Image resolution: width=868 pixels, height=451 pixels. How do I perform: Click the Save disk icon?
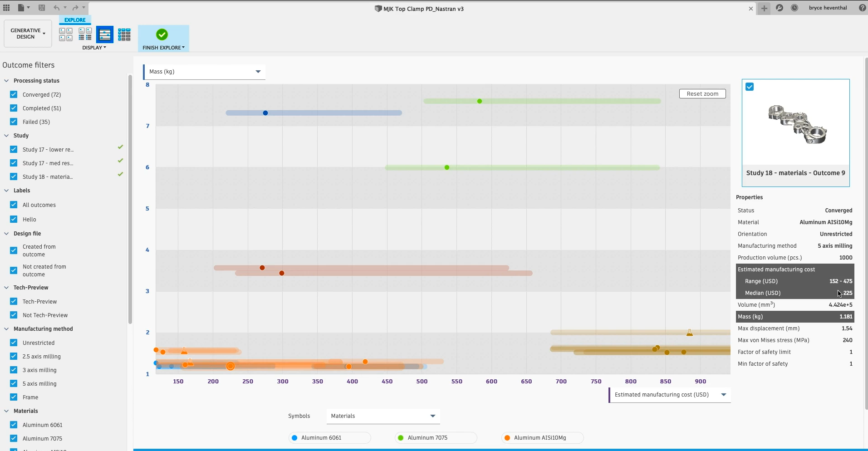(x=42, y=8)
